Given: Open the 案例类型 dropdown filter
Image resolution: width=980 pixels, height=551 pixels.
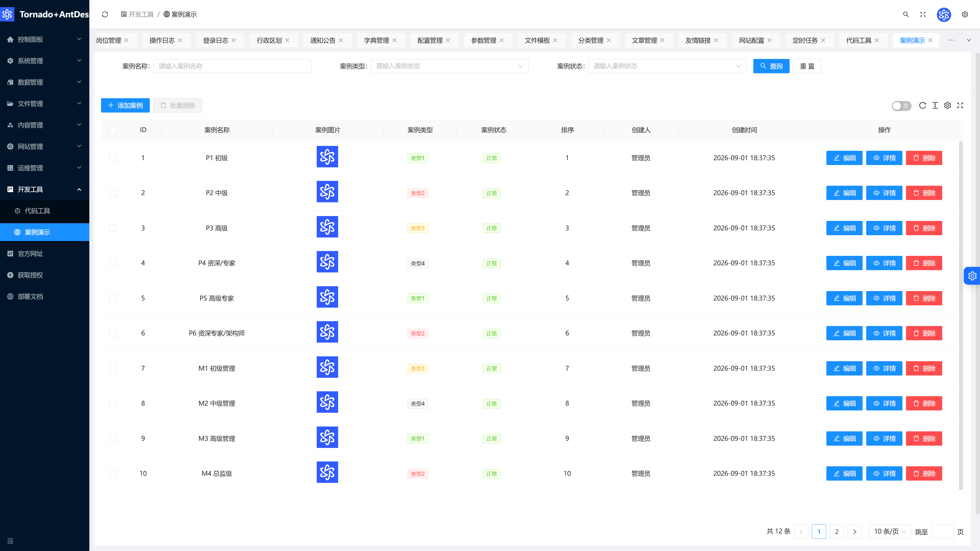Looking at the screenshot, I should (x=450, y=66).
